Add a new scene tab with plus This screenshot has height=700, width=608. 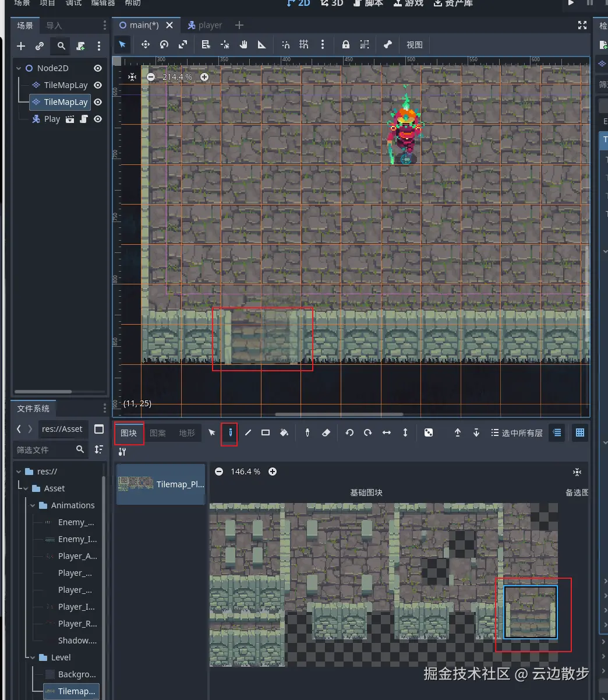click(239, 25)
